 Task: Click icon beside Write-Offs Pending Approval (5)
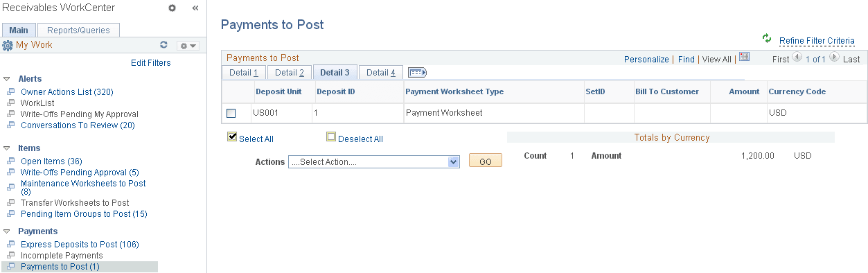(10, 172)
